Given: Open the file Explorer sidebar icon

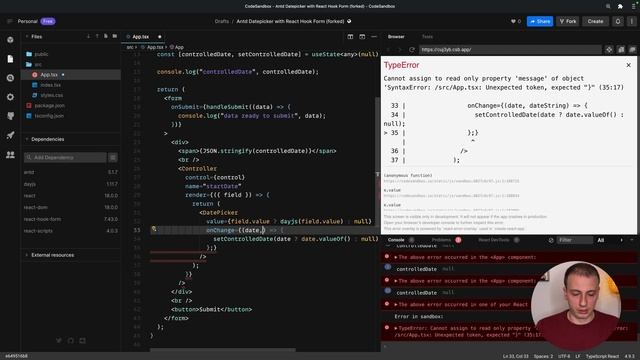Looking at the screenshot, I should point(10,59).
